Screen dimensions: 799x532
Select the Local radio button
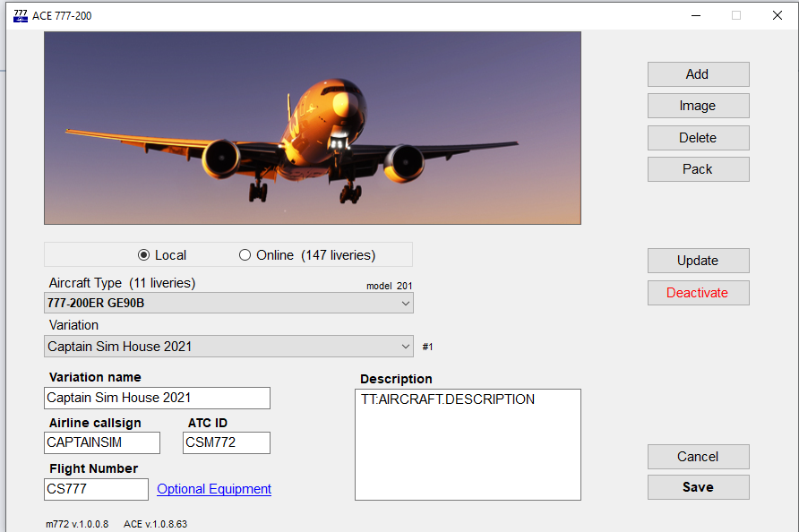144,255
